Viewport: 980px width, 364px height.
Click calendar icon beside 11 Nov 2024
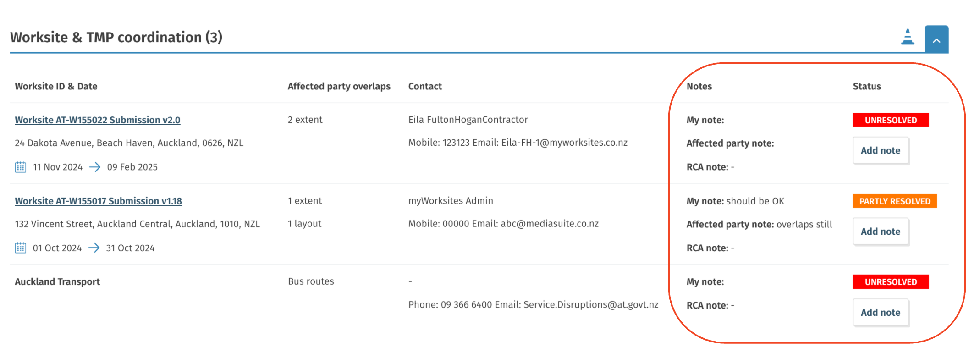[21, 167]
